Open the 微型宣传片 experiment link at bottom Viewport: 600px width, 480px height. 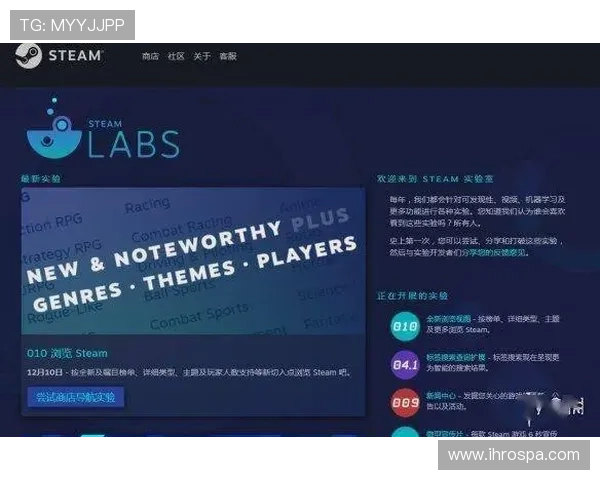point(445,434)
